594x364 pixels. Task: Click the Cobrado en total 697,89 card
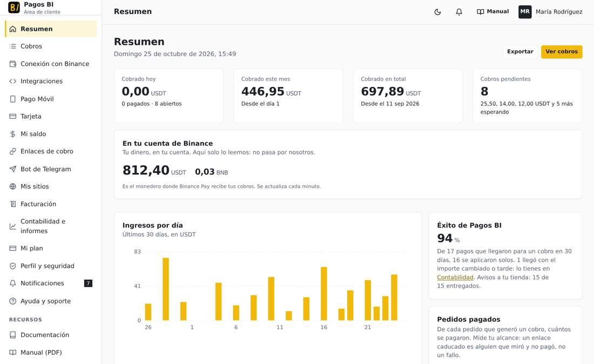[x=408, y=96]
